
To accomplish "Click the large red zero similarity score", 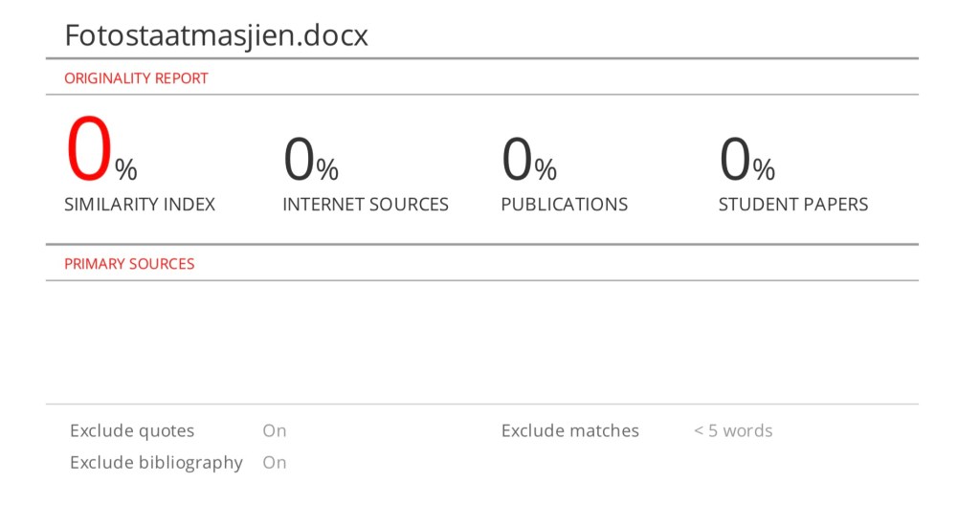I will click(x=88, y=151).
